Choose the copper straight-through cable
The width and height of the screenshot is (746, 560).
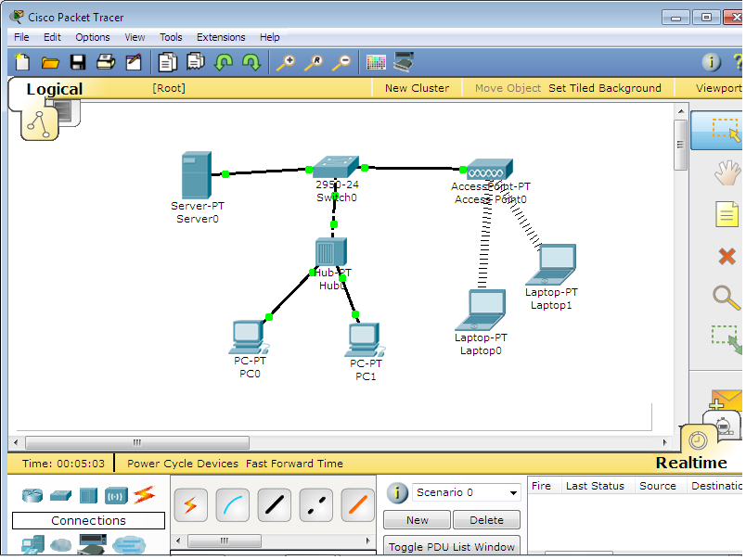coord(273,504)
